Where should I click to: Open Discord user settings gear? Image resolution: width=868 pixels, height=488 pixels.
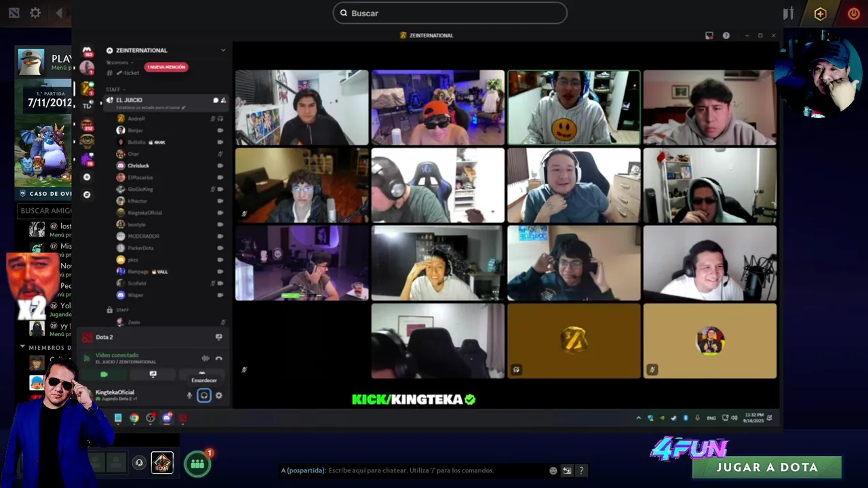218,396
